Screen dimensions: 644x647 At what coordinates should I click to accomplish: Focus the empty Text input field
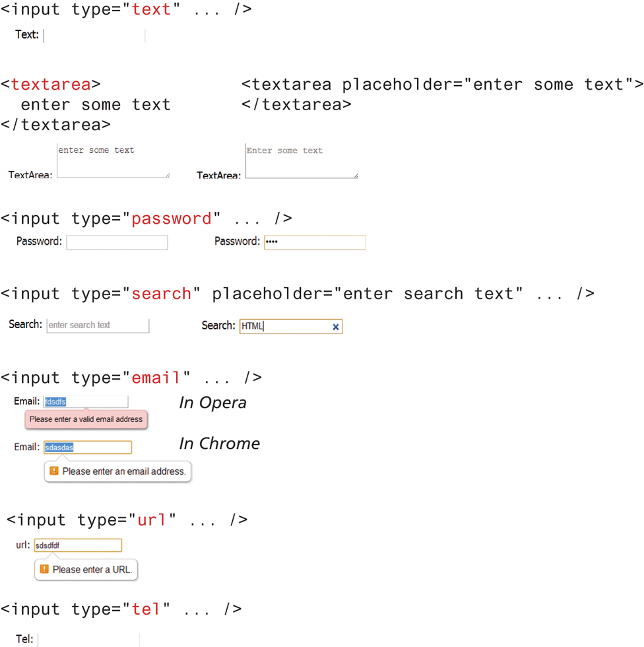click(x=94, y=36)
